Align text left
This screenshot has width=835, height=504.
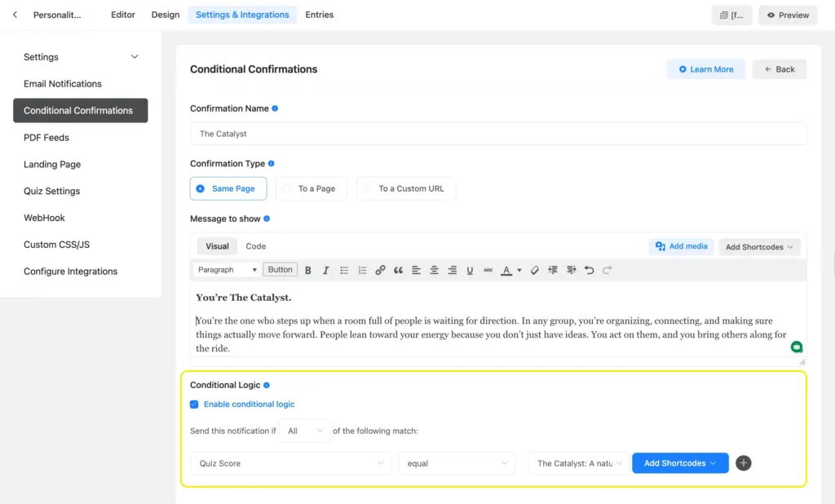[x=416, y=270]
